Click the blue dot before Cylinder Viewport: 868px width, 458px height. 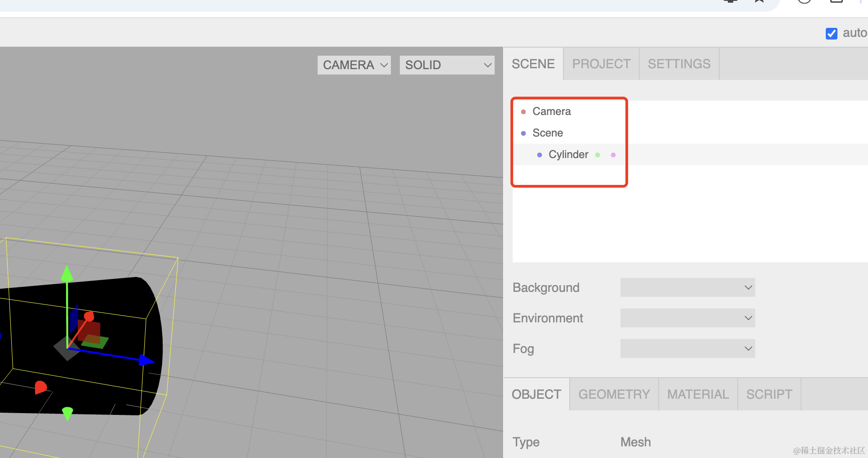pos(540,155)
